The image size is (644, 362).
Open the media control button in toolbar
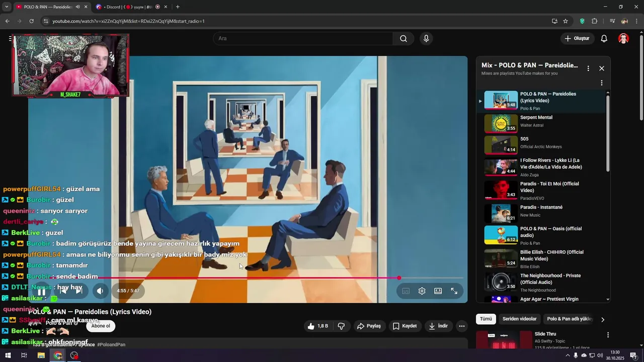click(x=612, y=21)
